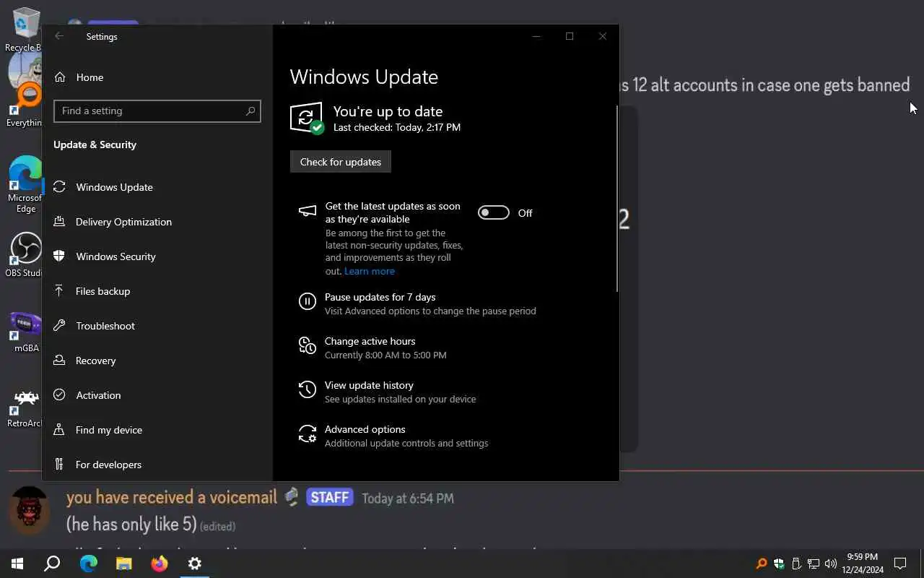Click Pause updates for 7 days
The height and width of the screenshot is (578, 924).
point(380,297)
